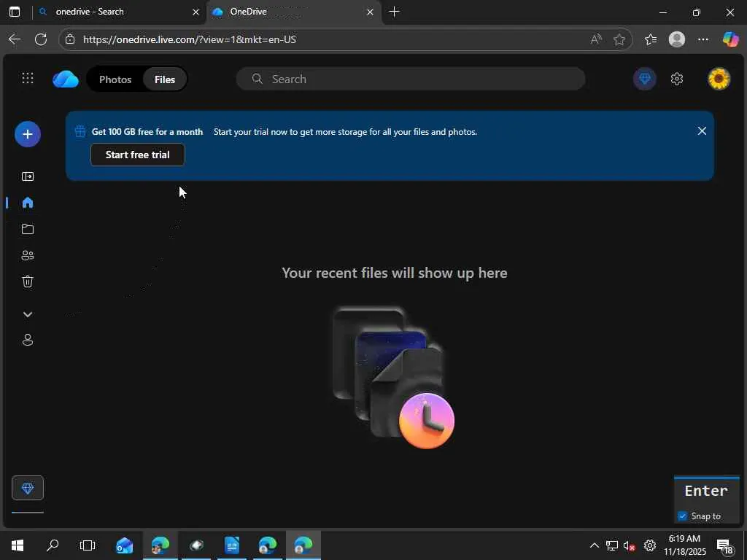The image size is (747, 560).
Task: View site information lock icon
Action: pos(70,39)
